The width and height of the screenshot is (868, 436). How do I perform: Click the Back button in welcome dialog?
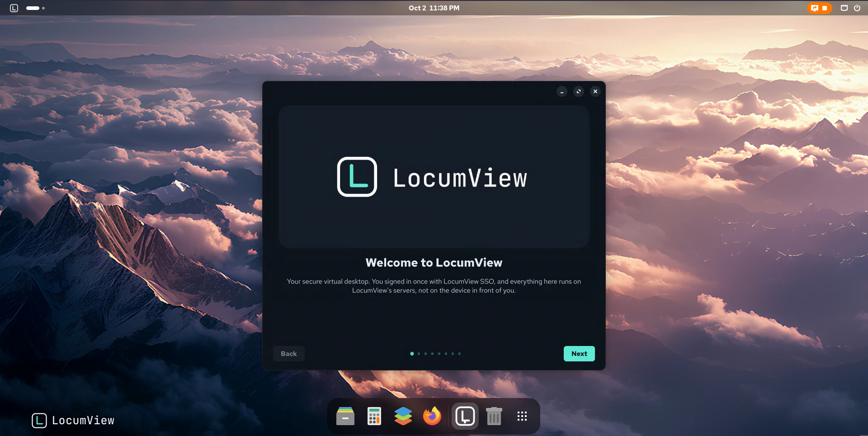[x=289, y=354]
